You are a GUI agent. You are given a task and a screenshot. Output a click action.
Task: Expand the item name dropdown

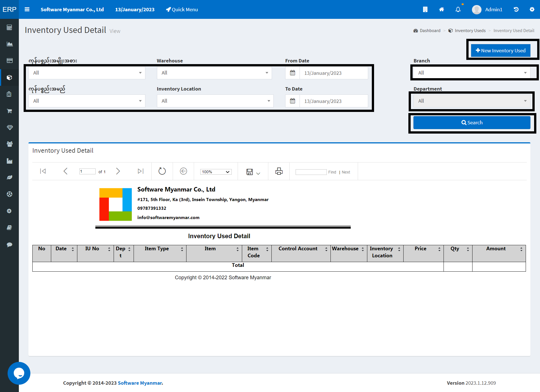[87, 101]
